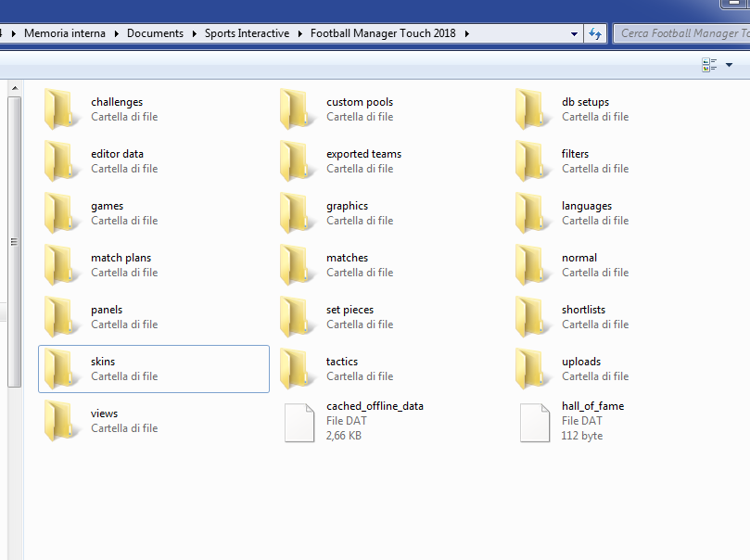Screen dimensions: 750x560
Task: Go to Sports Interactive in the breadcrumb
Action: [247, 33]
